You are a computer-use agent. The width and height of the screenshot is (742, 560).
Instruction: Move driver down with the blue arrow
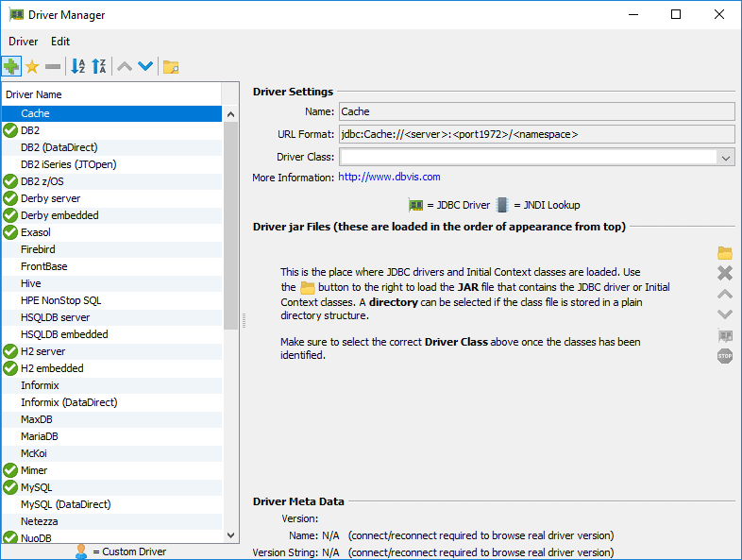pyautogui.click(x=145, y=67)
